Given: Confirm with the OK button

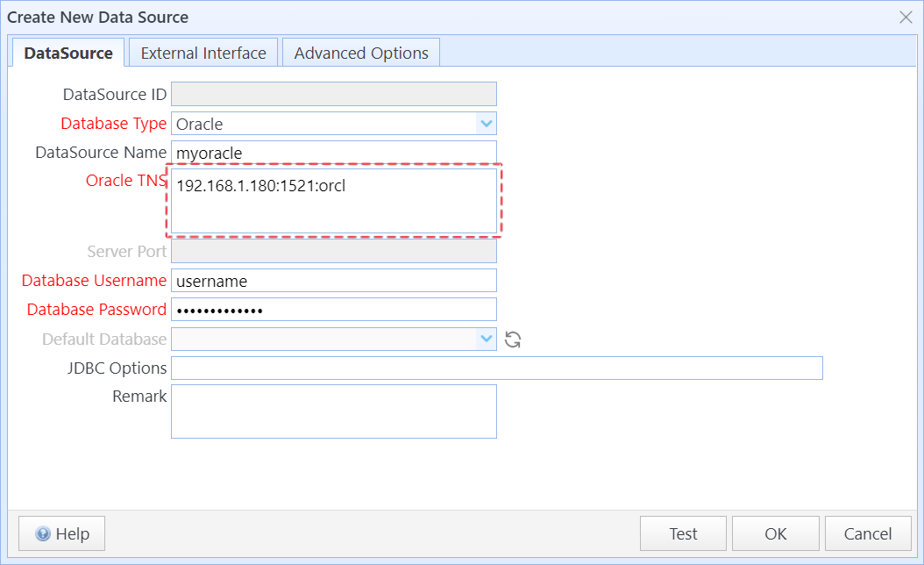Looking at the screenshot, I should (775, 533).
